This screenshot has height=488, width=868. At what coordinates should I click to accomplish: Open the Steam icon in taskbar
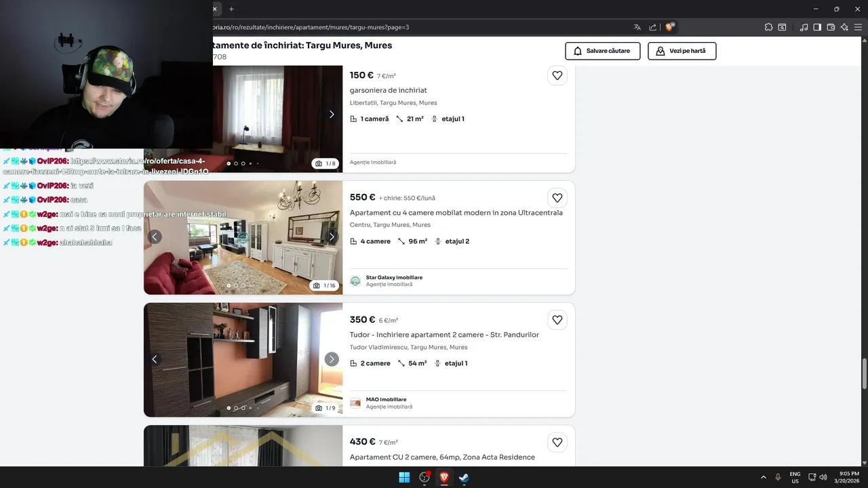[464, 477]
